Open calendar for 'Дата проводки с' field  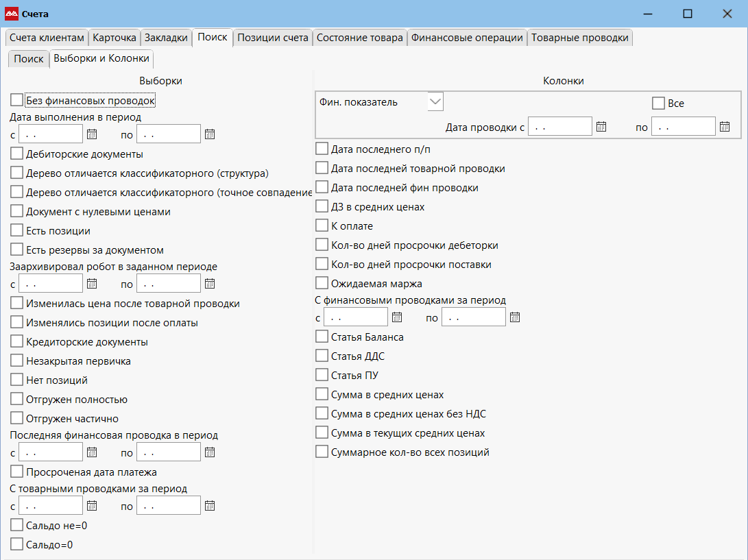[x=601, y=127]
